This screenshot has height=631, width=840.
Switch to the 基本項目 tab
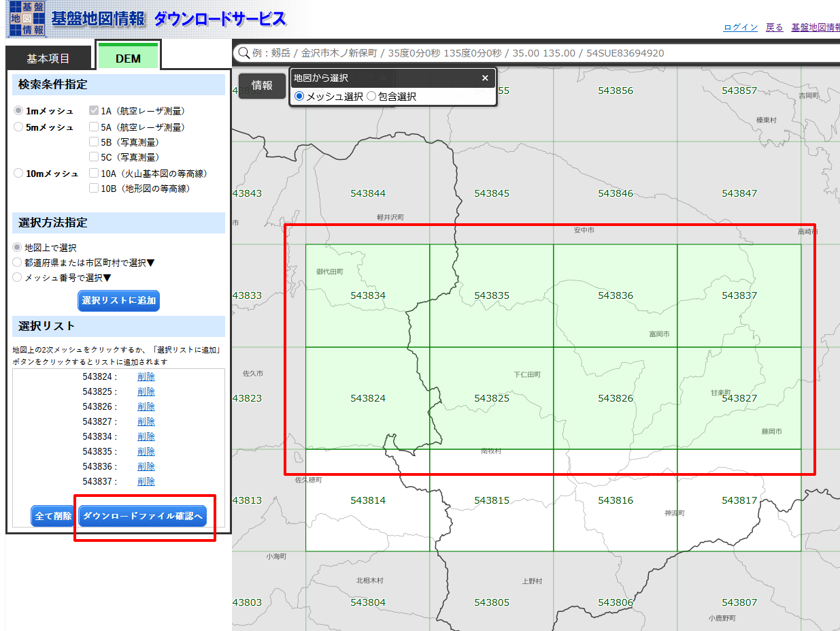tap(48, 59)
